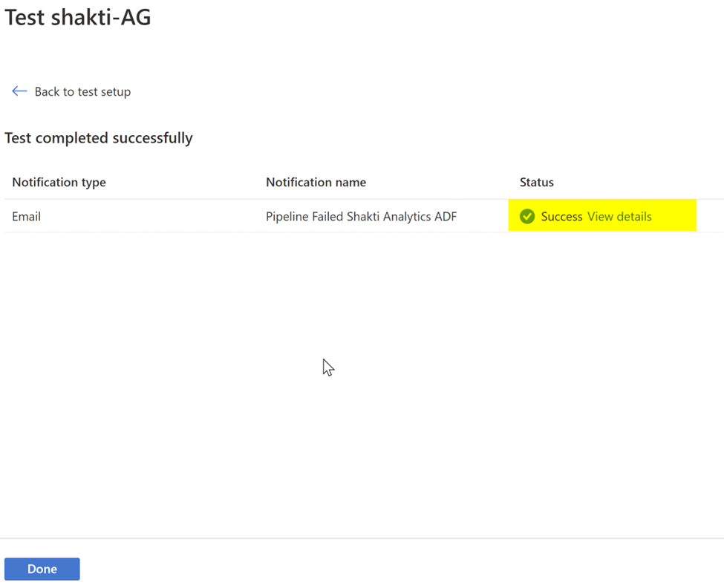Click the highlighted yellow status cell
Image resolution: width=724 pixels, height=588 pixels.
point(601,215)
